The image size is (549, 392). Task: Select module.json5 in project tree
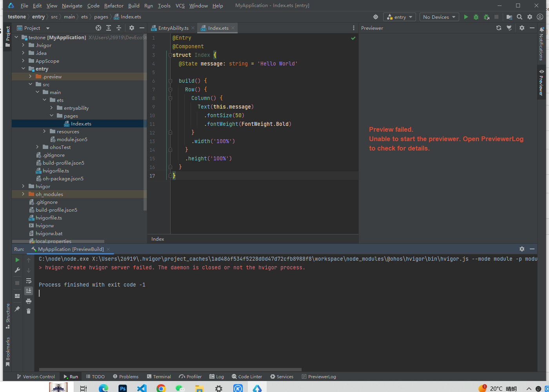click(x=72, y=139)
